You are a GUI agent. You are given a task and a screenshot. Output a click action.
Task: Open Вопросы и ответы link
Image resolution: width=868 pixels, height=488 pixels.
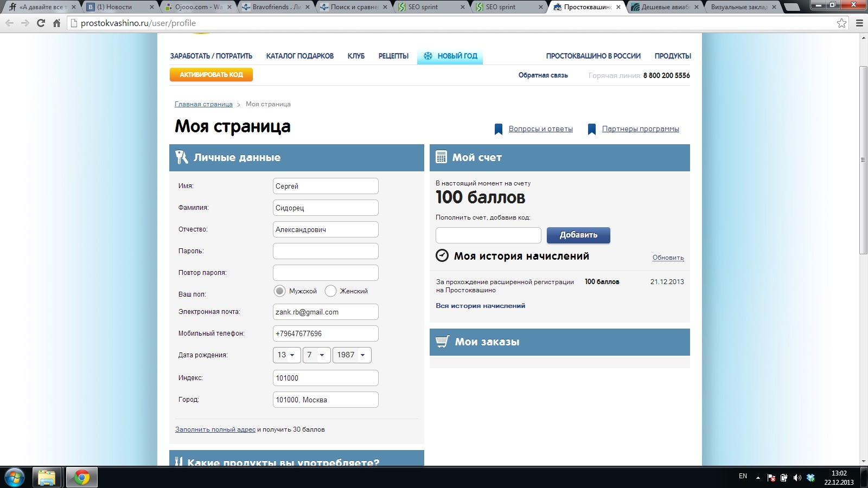coord(541,129)
